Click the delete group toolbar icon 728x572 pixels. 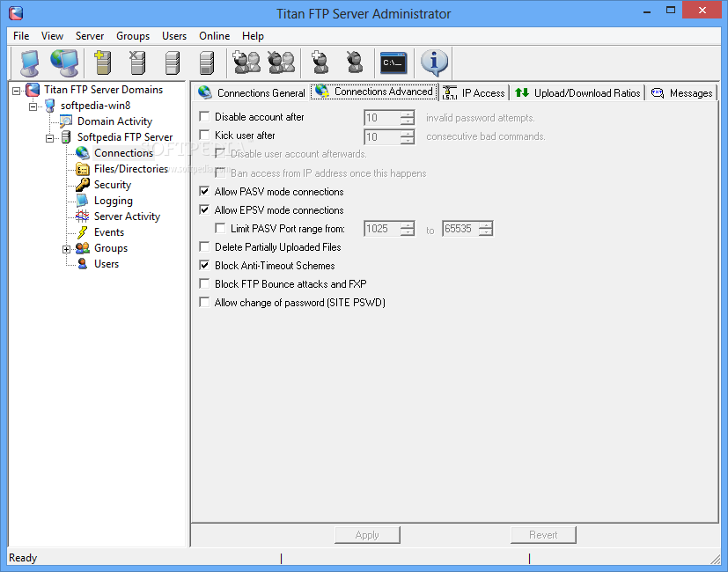(281, 62)
